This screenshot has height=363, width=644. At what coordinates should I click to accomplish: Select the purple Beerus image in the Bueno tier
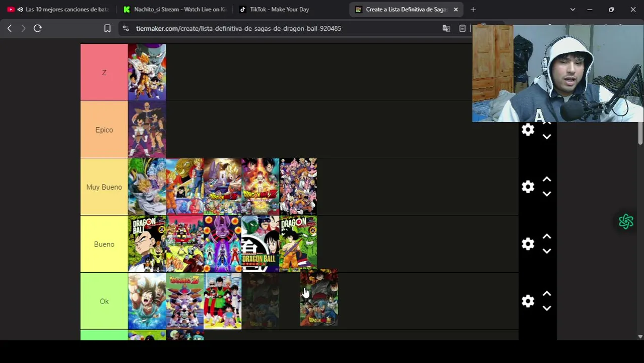point(223,244)
